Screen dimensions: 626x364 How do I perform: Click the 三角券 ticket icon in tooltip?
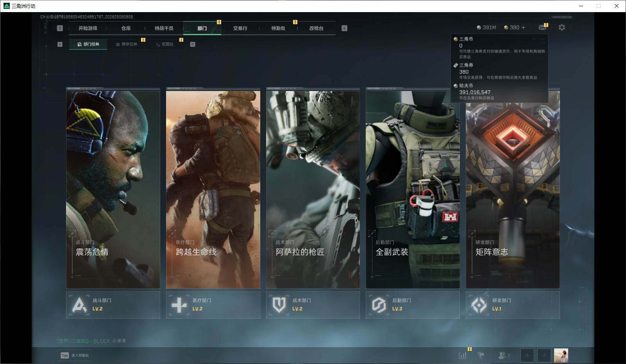(456, 65)
